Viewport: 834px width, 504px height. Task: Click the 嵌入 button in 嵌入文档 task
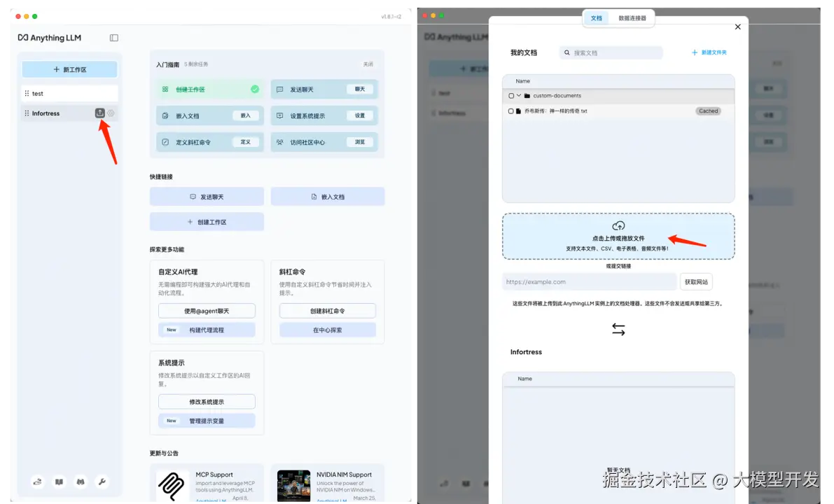[x=245, y=115]
